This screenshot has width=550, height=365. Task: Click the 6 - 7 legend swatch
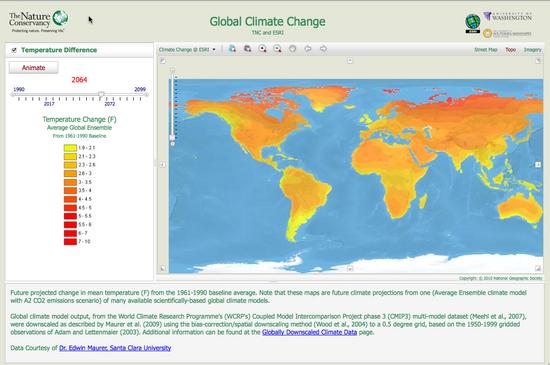(x=70, y=233)
